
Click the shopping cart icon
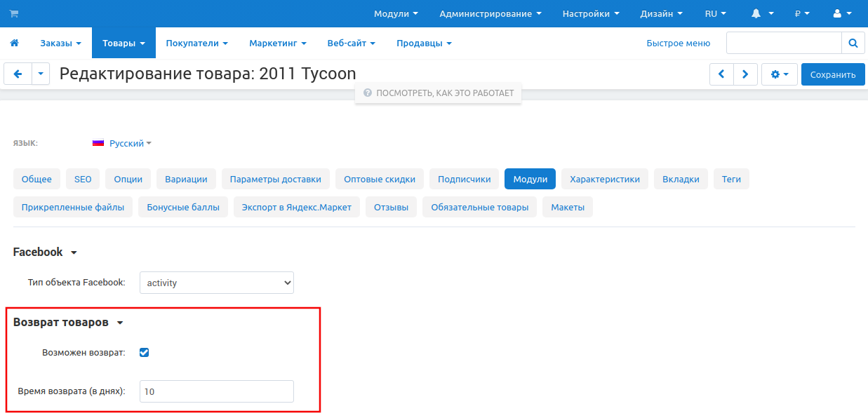(x=14, y=13)
